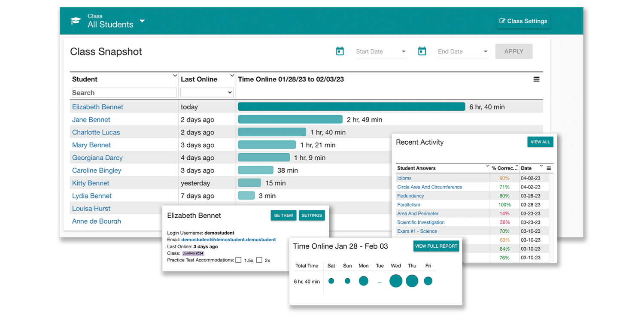Open the Time Online chart hamburger menu
This screenshot has width=644, height=322.
tap(536, 79)
